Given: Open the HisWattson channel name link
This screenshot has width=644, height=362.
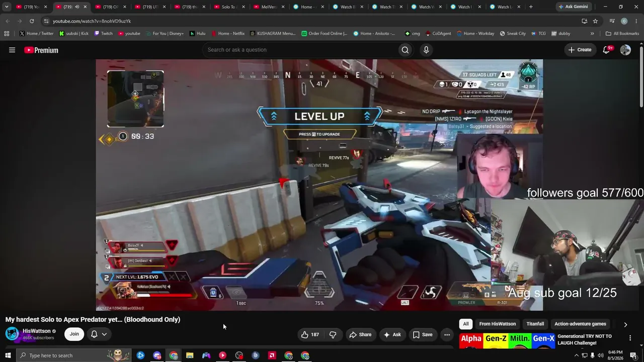Looking at the screenshot, I should (37, 331).
